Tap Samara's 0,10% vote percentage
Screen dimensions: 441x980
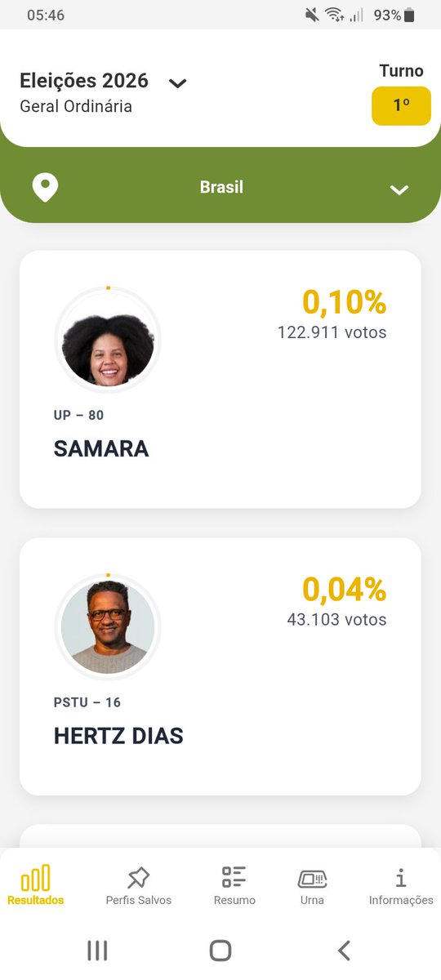click(x=344, y=302)
